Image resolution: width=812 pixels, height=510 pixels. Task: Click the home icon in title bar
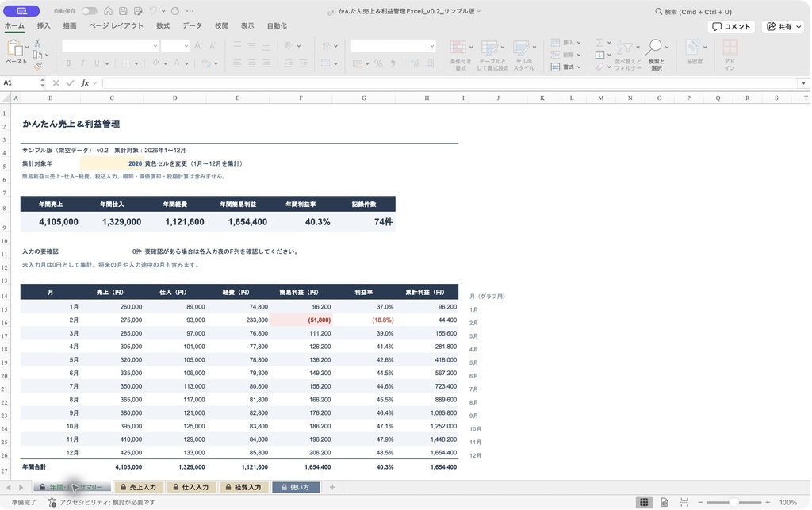(108, 11)
